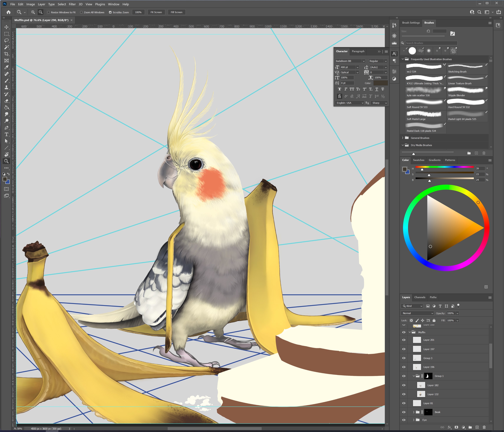Select the Brush tool
The width and height of the screenshot is (504, 432).
click(7, 81)
